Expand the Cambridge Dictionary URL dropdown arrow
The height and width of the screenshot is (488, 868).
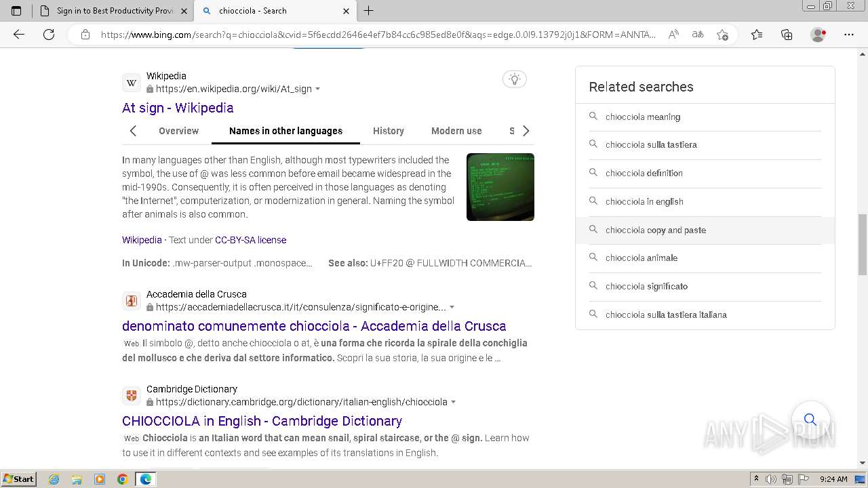coord(453,403)
